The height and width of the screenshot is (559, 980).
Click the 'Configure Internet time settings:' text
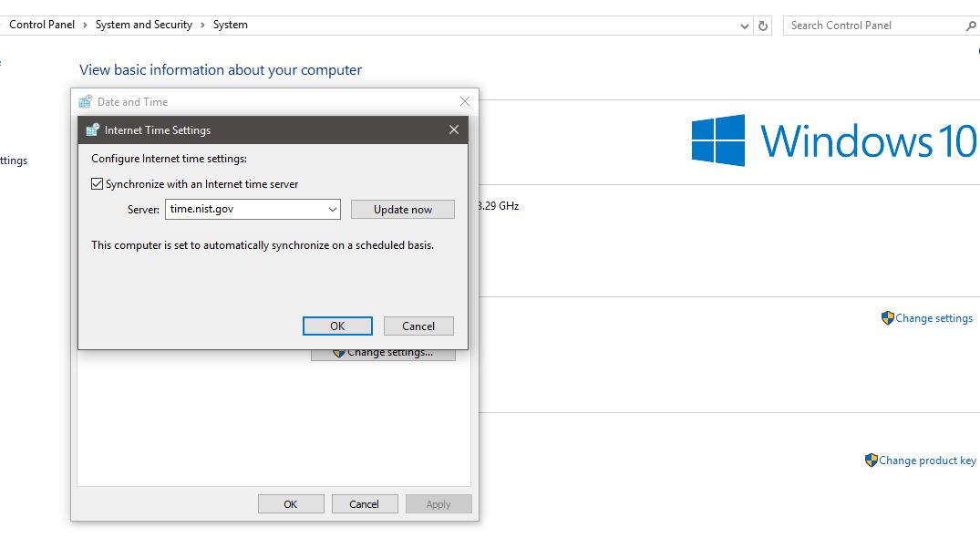(169, 158)
